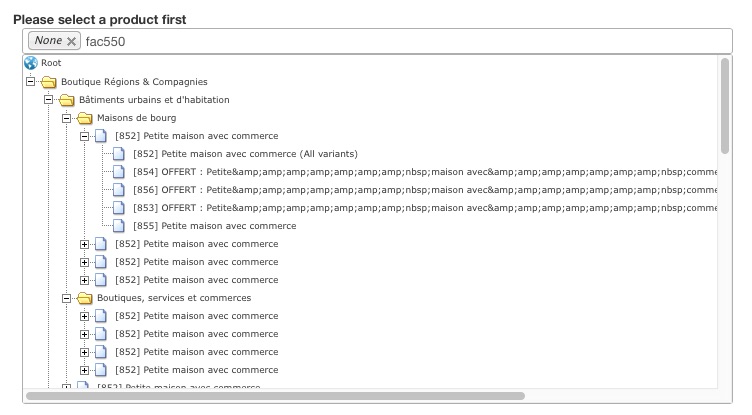
Task: Collapse the Boutiques, services et commerces folder
Action: point(67,298)
